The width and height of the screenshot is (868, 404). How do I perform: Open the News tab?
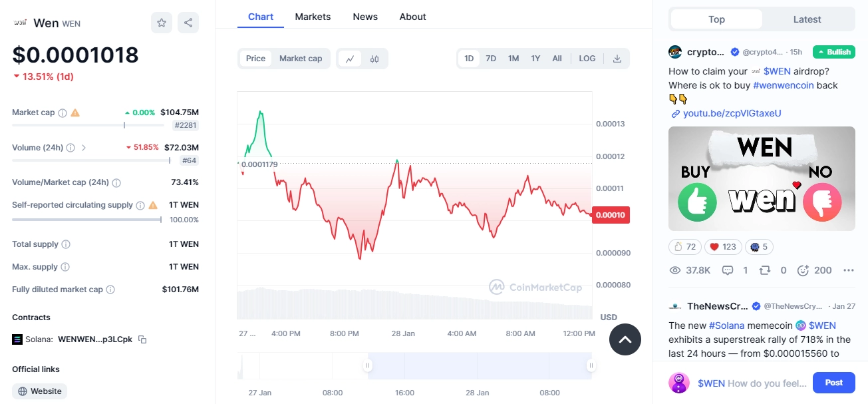pyautogui.click(x=364, y=17)
